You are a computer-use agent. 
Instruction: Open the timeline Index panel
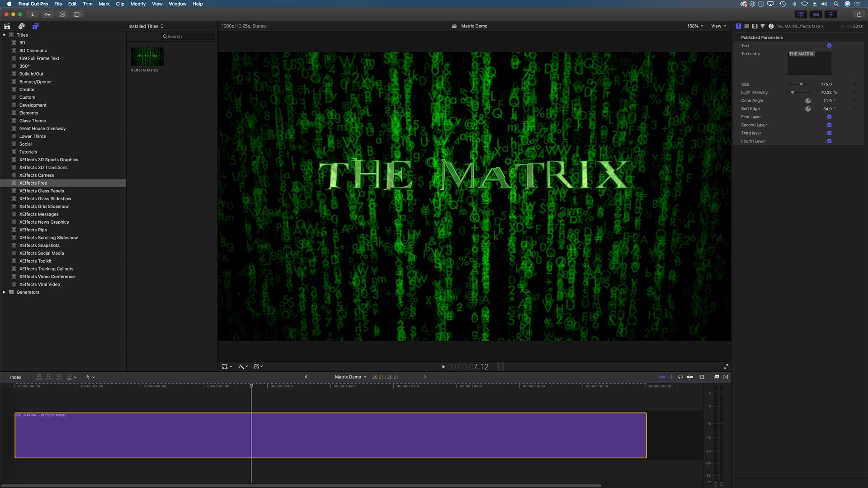click(x=16, y=377)
